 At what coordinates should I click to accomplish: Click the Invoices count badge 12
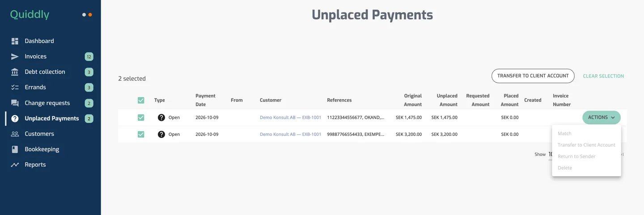pos(89,56)
